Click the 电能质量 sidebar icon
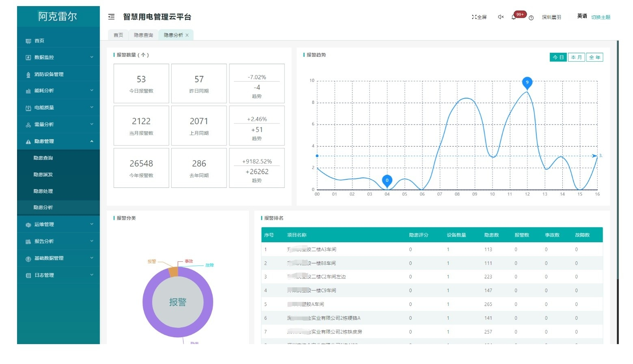Screen dimensions: 633x364 pos(28,108)
